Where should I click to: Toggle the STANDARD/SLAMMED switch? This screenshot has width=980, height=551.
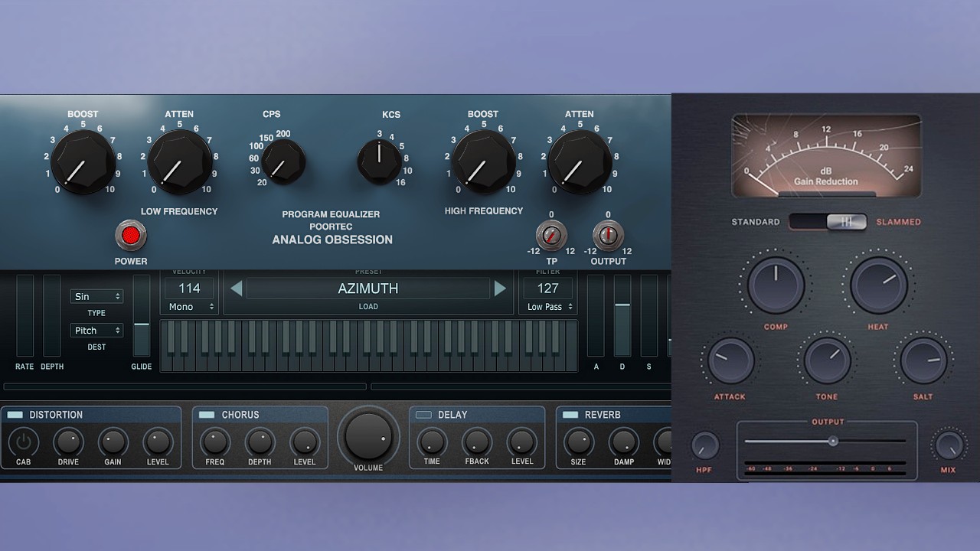(828, 222)
